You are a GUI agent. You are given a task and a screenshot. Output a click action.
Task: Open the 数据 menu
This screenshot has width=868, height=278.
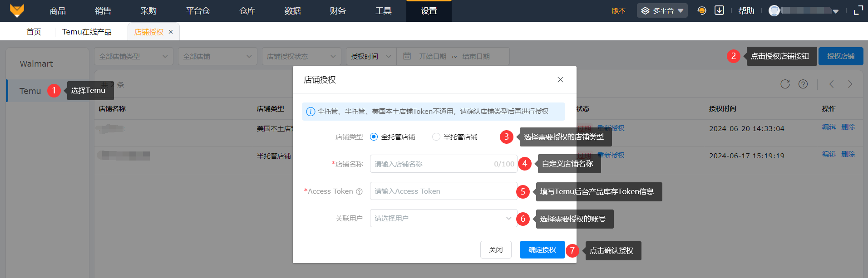tap(293, 11)
